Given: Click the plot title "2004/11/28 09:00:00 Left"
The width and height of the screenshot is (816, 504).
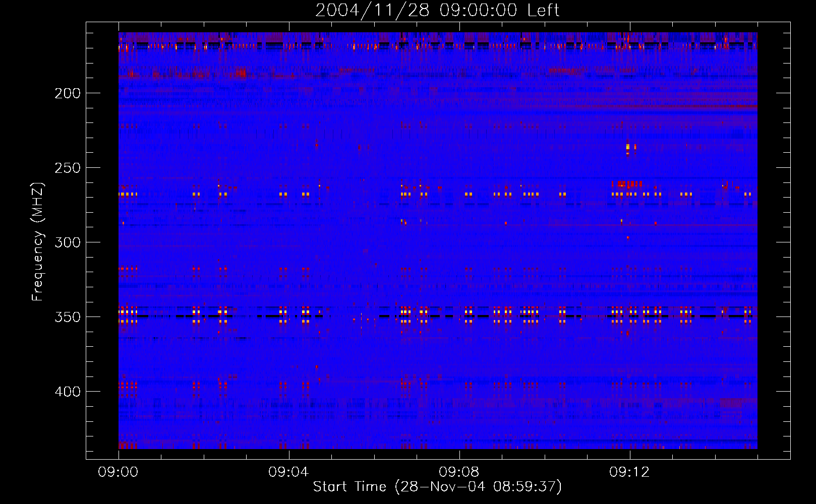Looking at the screenshot, I should [x=437, y=10].
